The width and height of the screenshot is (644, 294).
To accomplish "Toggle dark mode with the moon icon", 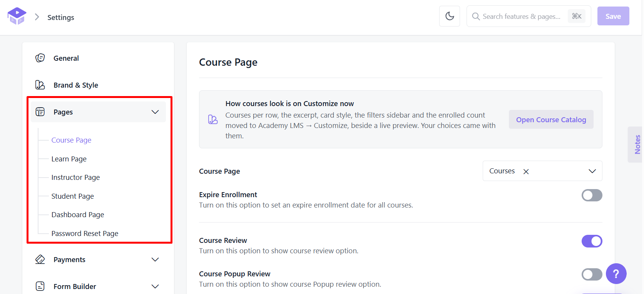I will point(450,16).
